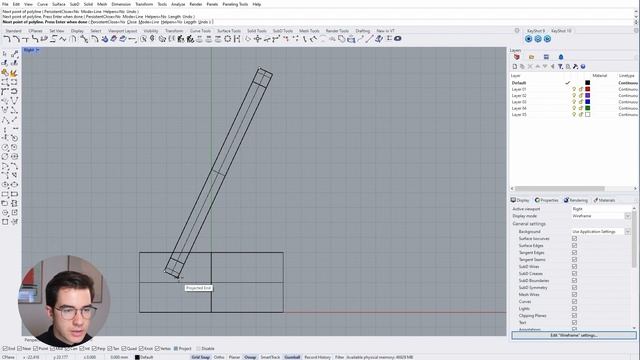Switch to the Solid Tools toolbar tab
The image size is (640, 360).
(257, 31)
